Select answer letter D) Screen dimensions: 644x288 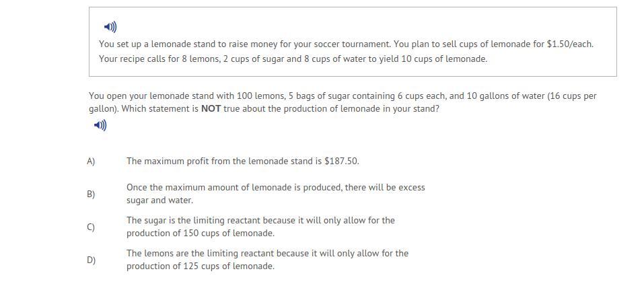pyautogui.click(x=91, y=260)
